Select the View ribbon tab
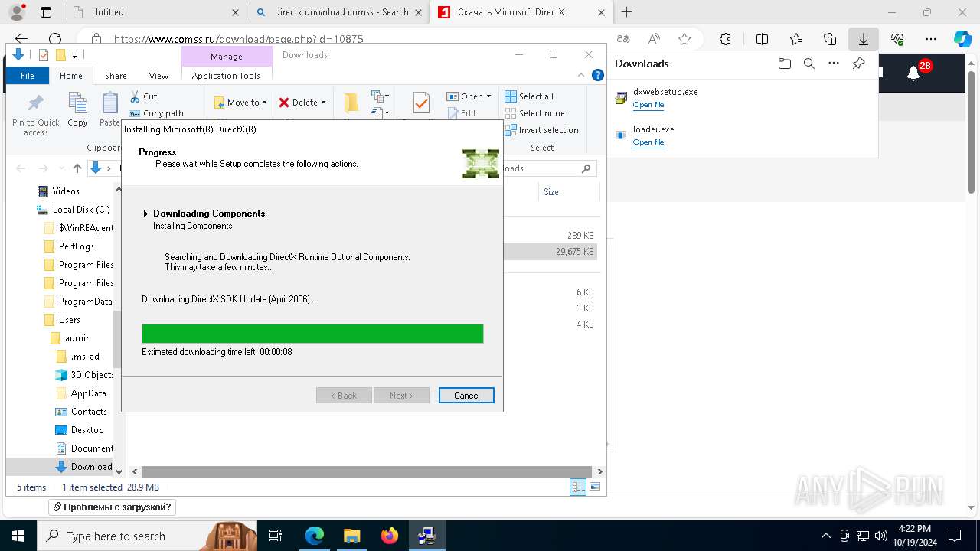The image size is (980, 551). point(158,76)
